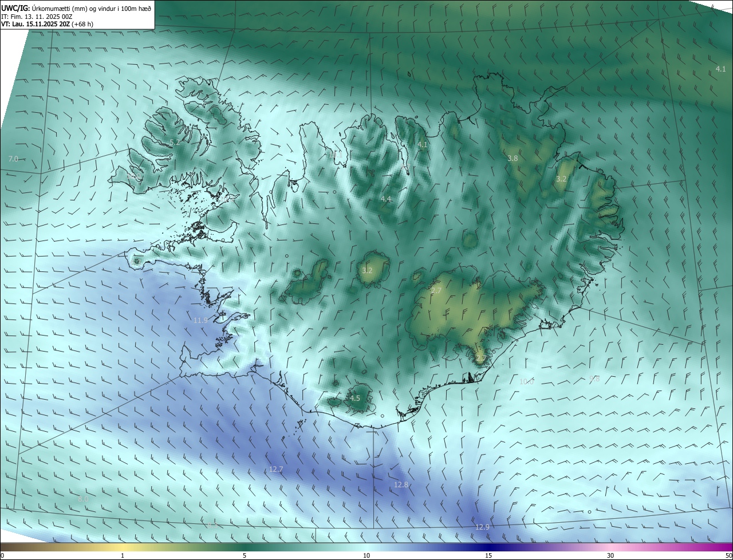
Task: Click the color scale label 5
Action: click(x=245, y=555)
